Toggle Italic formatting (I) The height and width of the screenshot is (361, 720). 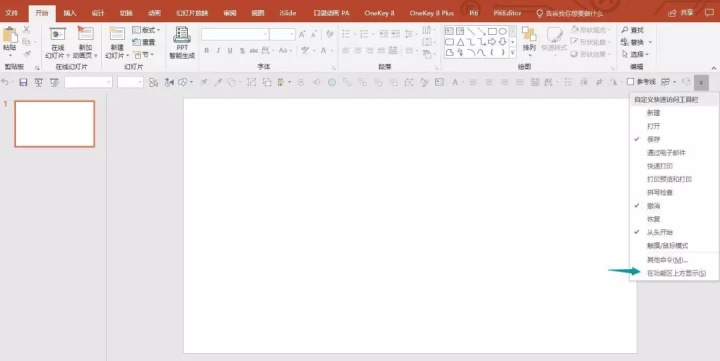tap(218, 51)
